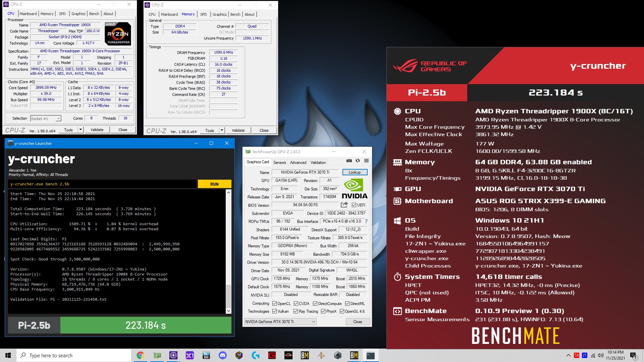Click Validate in the CPU-Z CPU window
644x362 pixels.
point(97,130)
